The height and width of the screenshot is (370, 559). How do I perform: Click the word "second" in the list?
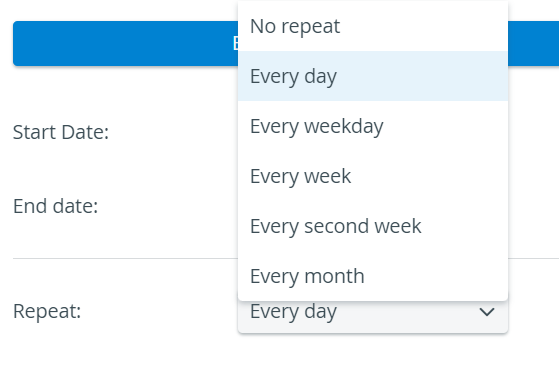click(x=335, y=226)
